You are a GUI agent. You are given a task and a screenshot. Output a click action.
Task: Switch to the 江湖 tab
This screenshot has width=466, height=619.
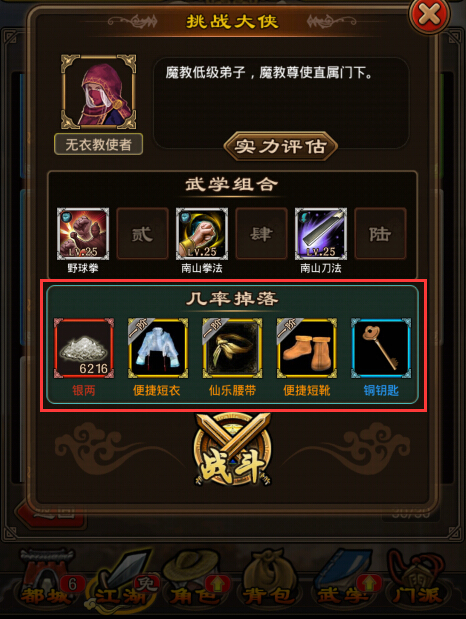tap(122, 582)
